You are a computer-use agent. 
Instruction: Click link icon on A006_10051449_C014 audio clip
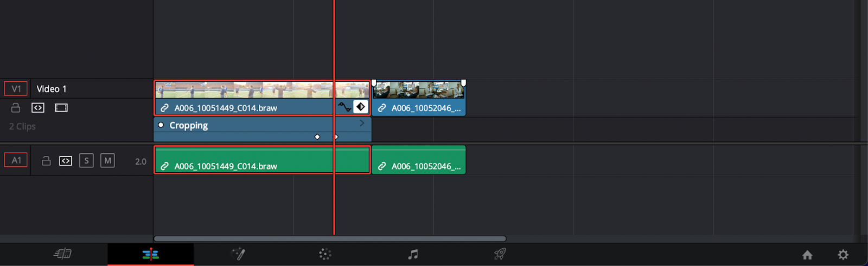[164, 166]
